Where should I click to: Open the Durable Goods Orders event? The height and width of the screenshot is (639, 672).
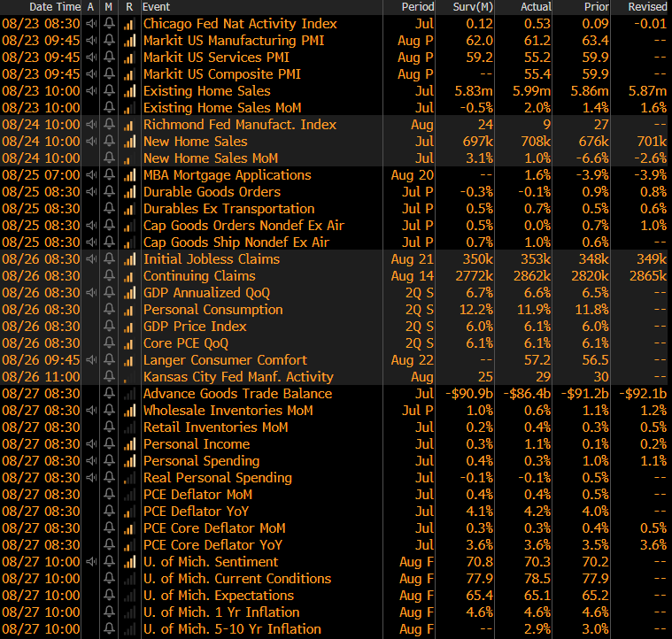[212, 192]
